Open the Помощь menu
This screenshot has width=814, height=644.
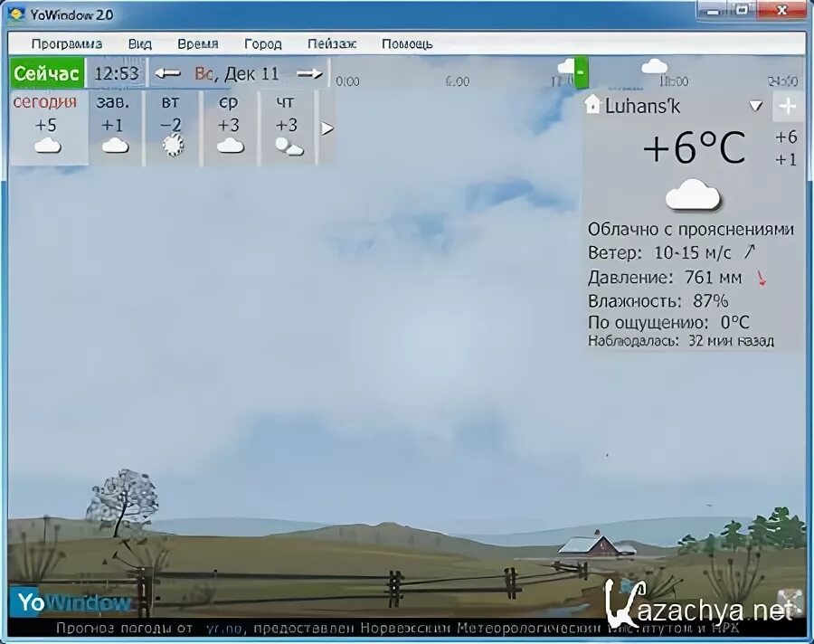[x=407, y=44]
